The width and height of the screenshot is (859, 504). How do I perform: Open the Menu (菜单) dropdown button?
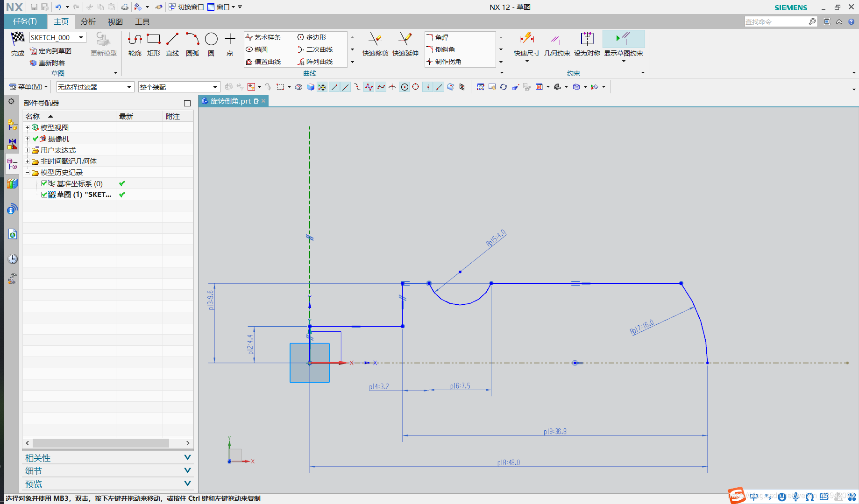(x=28, y=87)
